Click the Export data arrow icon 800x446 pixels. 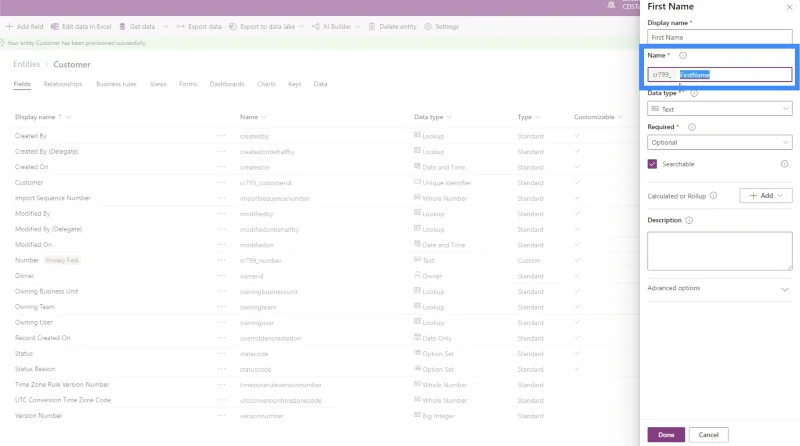click(180, 27)
